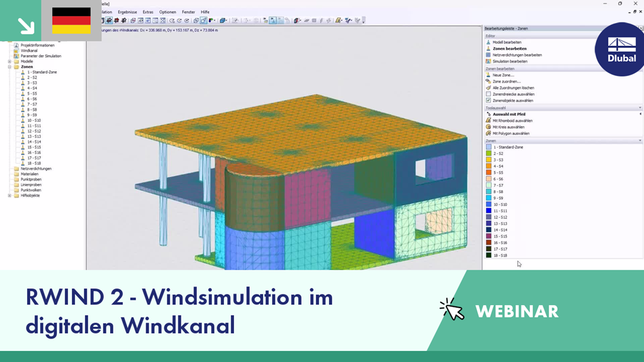
Task: Click Zone zuordnen... command
Action: pyautogui.click(x=507, y=81)
